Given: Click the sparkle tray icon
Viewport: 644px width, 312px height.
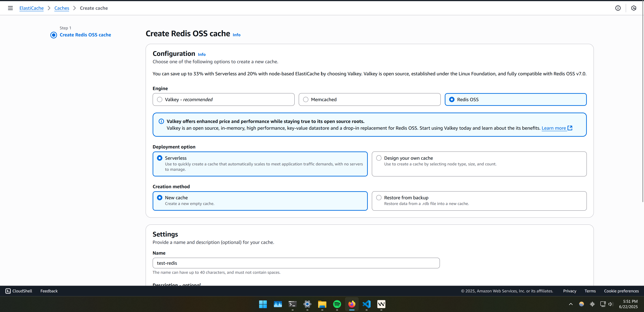Looking at the screenshot, I should pos(592,304).
